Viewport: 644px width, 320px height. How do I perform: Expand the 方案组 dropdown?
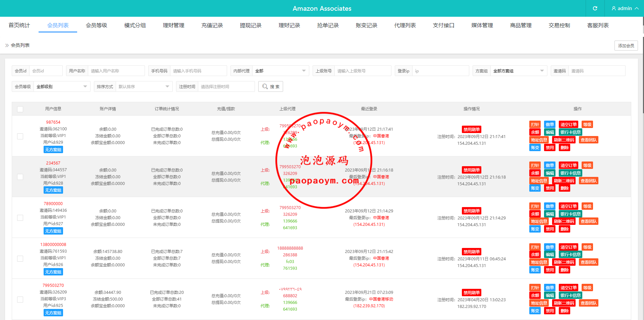[518, 71]
